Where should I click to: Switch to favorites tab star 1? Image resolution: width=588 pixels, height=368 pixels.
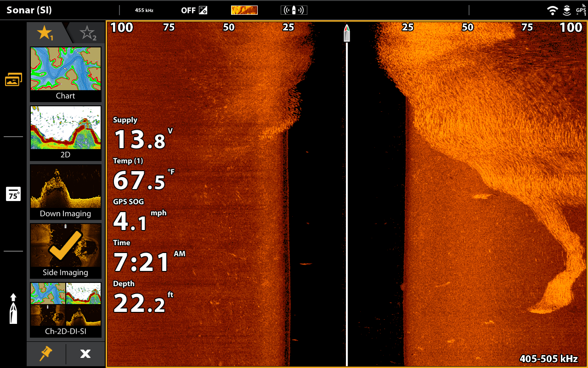click(45, 33)
